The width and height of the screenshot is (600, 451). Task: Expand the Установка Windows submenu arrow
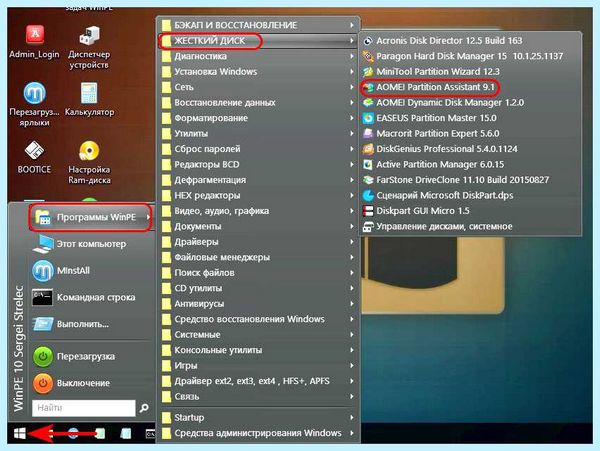352,72
